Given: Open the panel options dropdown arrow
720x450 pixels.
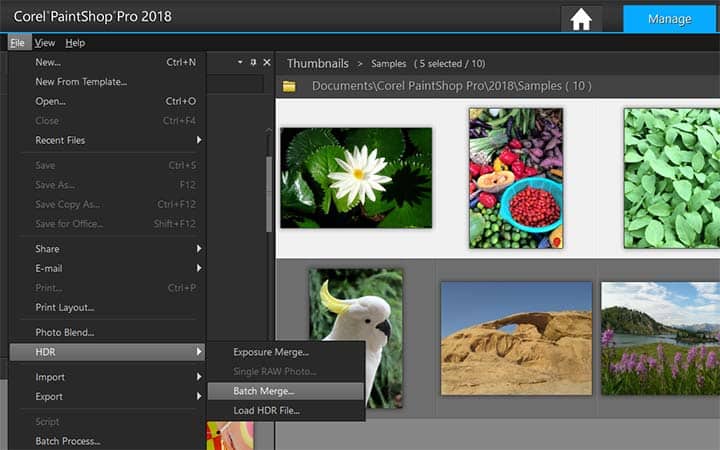Looking at the screenshot, I should [240, 62].
